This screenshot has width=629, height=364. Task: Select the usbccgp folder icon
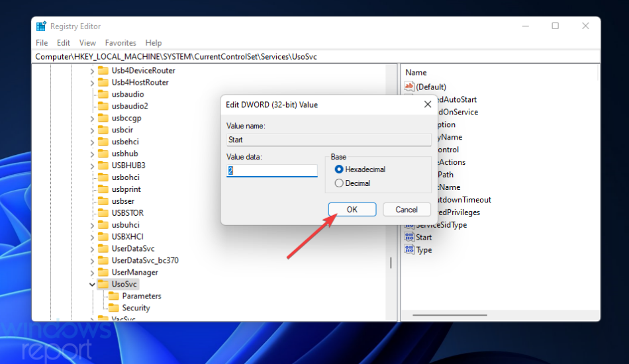click(103, 118)
